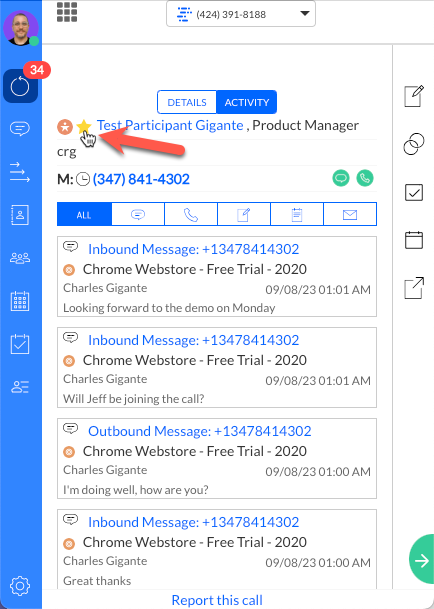Viewport: 434px width, 609px height.
Task: Toggle the yellow favorite star
Action: pos(84,126)
